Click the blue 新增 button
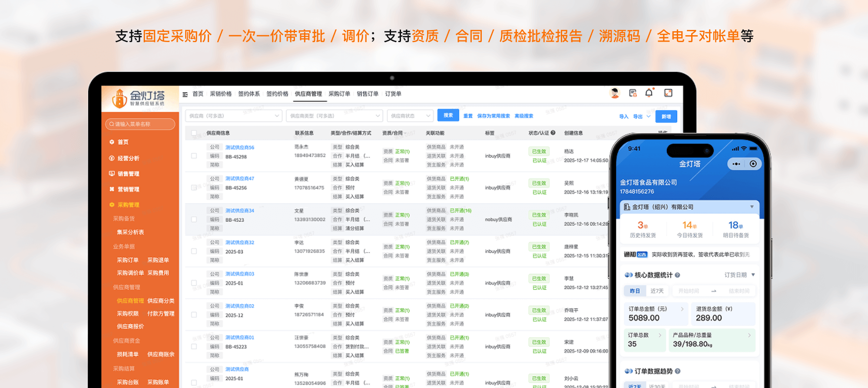 point(666,116)
